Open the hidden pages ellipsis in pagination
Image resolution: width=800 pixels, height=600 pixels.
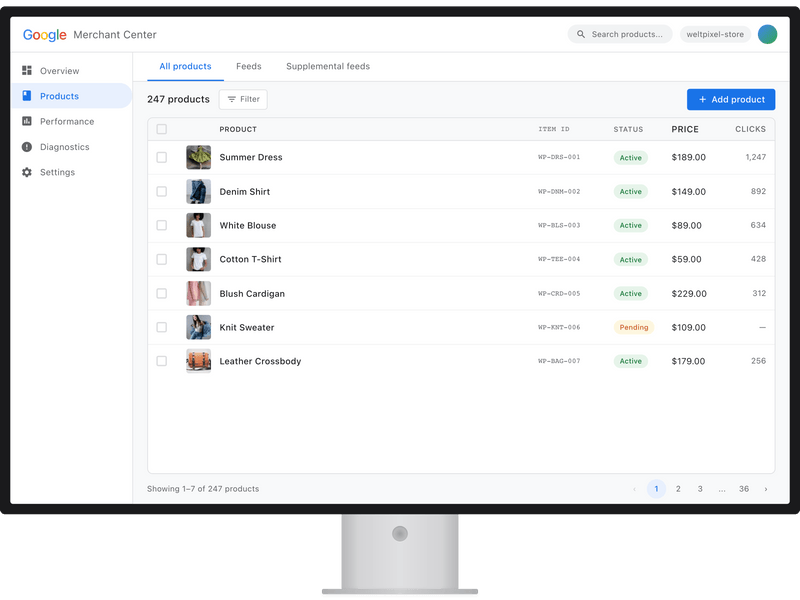coord(722,489)
